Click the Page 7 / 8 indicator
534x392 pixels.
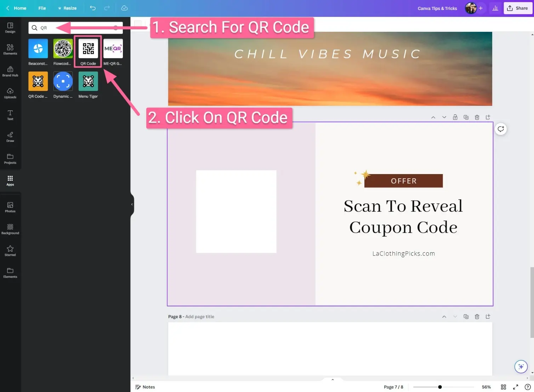pyautogui.click(x=393, y=387)
